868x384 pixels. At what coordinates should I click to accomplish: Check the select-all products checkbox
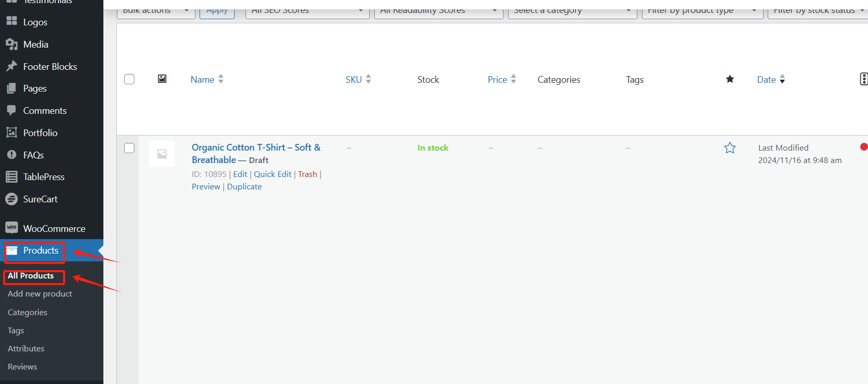click(x=129, y=79)
